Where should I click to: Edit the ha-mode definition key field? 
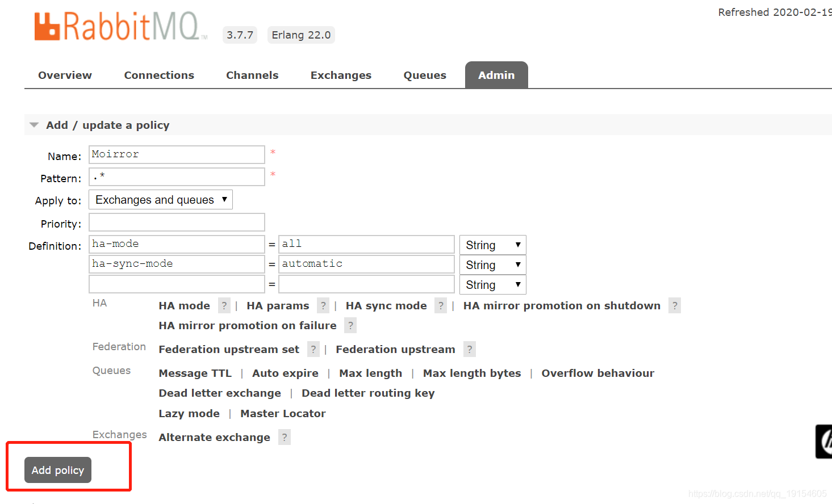[x=177, y=245]
